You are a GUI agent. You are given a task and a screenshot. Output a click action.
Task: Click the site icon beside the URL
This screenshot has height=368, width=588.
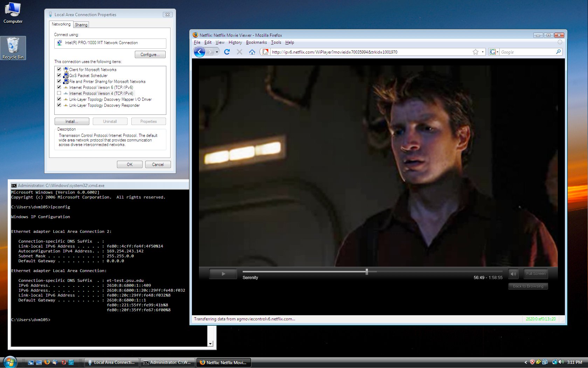pos(265,52)
